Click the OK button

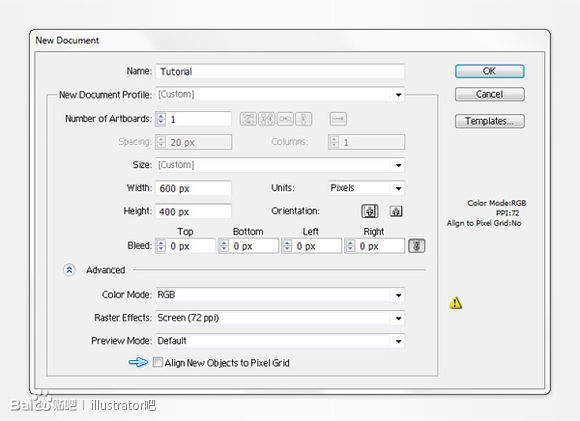(489, 71)
